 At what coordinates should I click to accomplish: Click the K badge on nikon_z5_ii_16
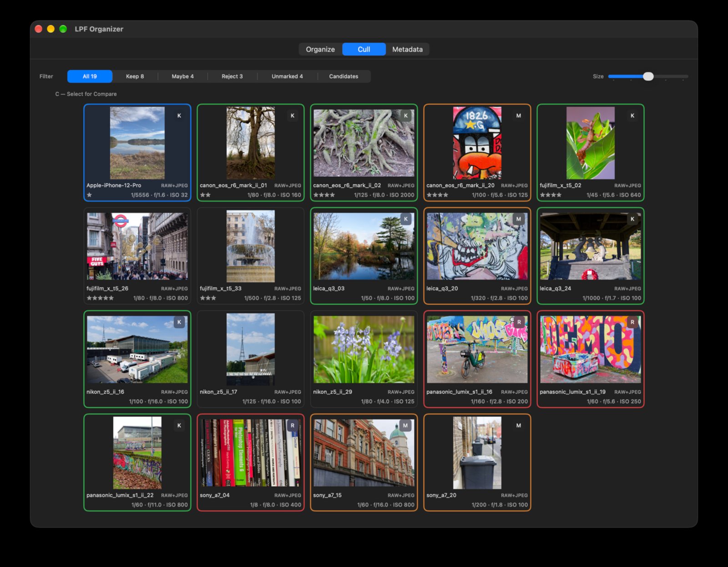pyautogui.click(x=179, y=322)
